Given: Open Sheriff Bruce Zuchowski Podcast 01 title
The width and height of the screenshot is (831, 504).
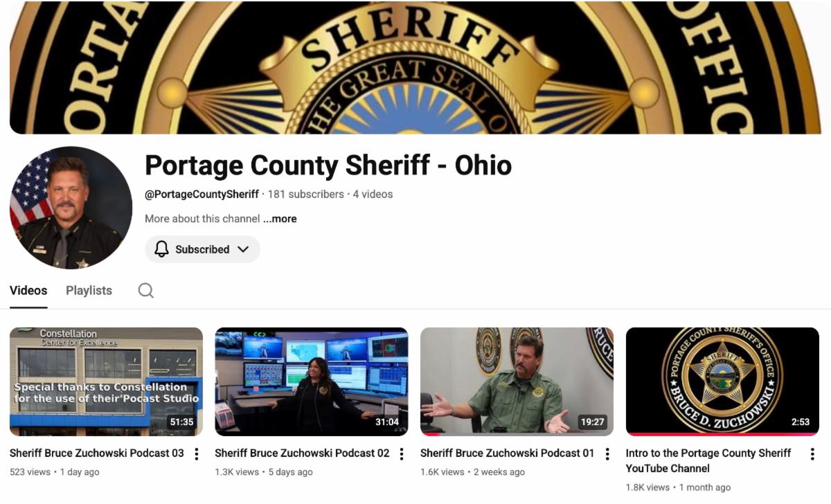Looking at the screenshot, I should pyautogui.click(x=507, y=453).
